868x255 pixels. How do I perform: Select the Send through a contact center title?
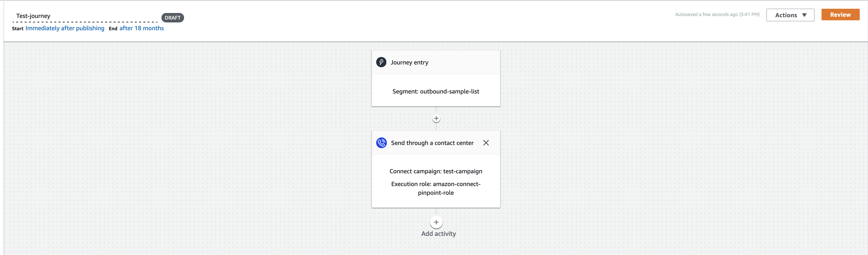pos(432,143)
